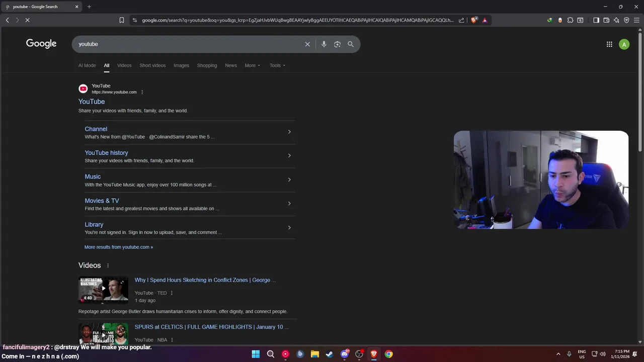
Task: Click the YouTube favicon in first result
Action: (x=83, y=88)
